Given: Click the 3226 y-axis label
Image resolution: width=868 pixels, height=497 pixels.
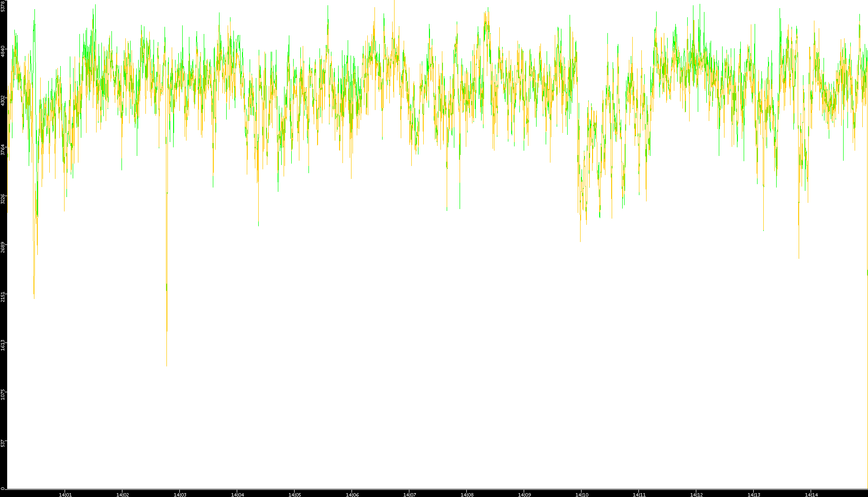Looking at the screenshot, I should pos(3,199).
